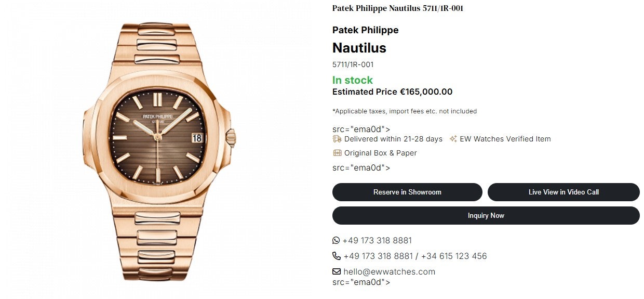
Task: Click the Patek Philippe brand name
Action: 365,30
